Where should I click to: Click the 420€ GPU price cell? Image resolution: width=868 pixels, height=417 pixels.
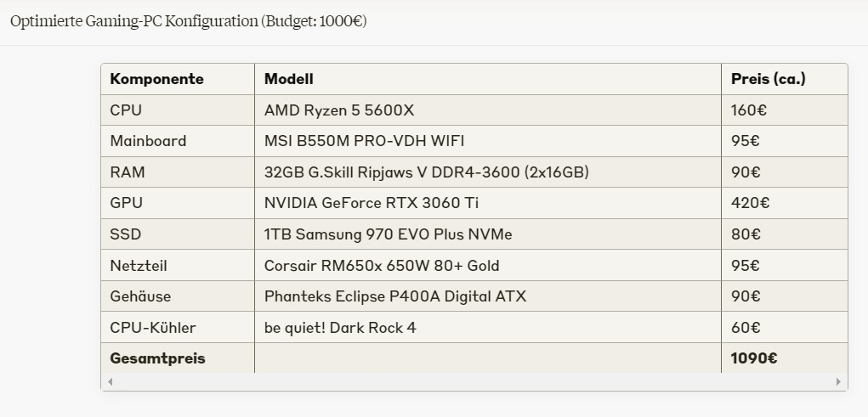[x=785, y=203]
